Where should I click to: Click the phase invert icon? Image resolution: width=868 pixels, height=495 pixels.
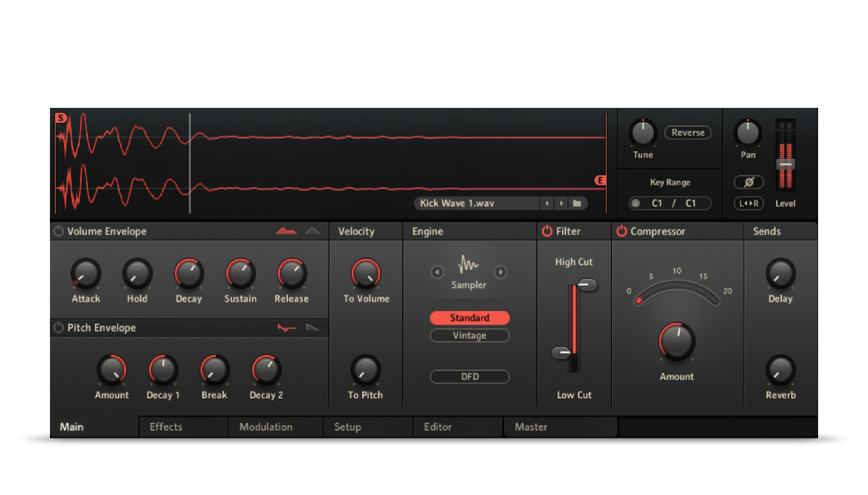pos(748,182)
